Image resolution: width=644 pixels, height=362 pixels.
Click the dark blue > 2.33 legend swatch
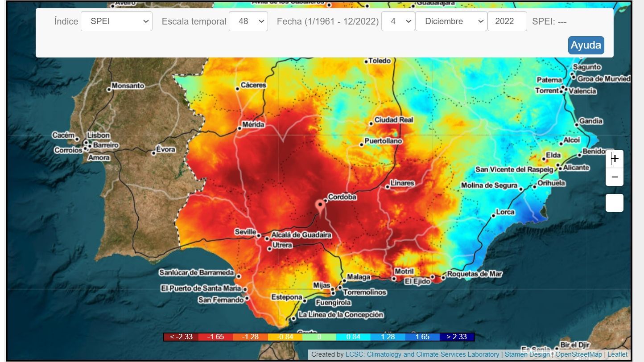point(457,337)
